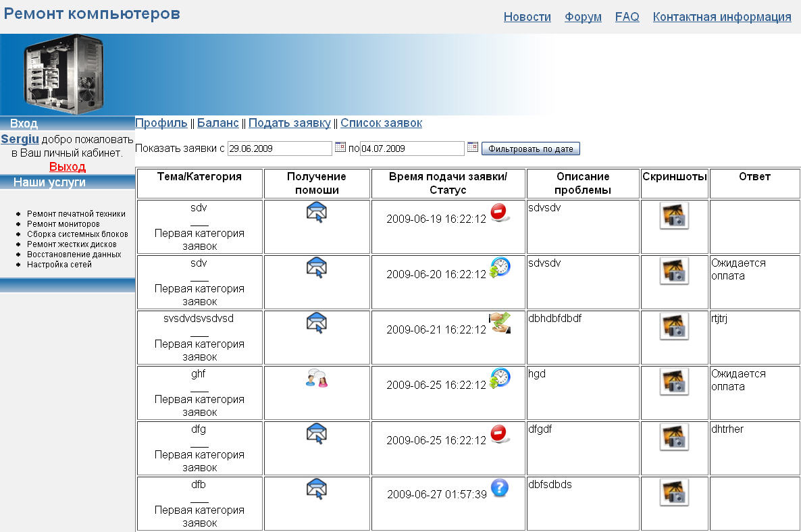Click end date field 04.07.2009
The image size is (801, 532).
(x=412, y=149)
